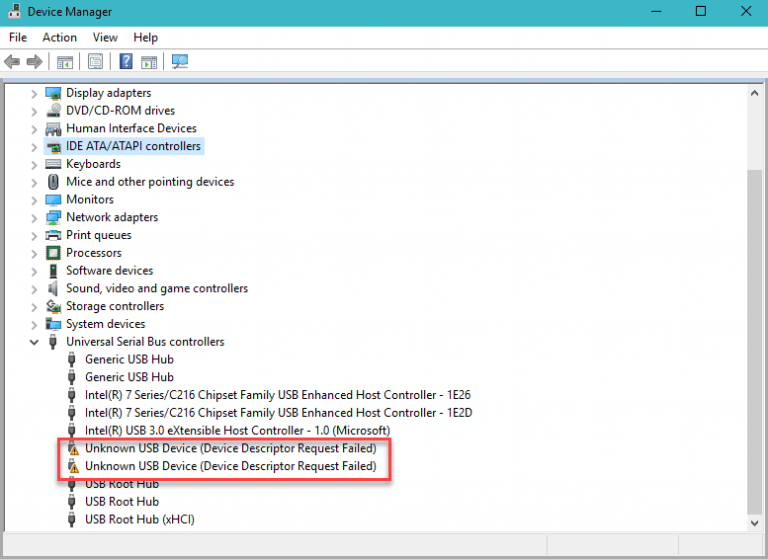Click the show/hide action pane toolbar icon
768x559 pixels.
coord(149,62)
